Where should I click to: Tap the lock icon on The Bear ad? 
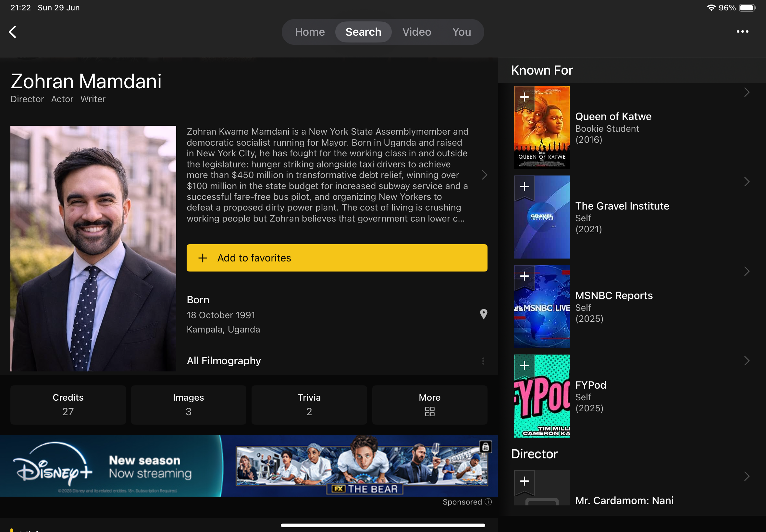tap(486, 447)
